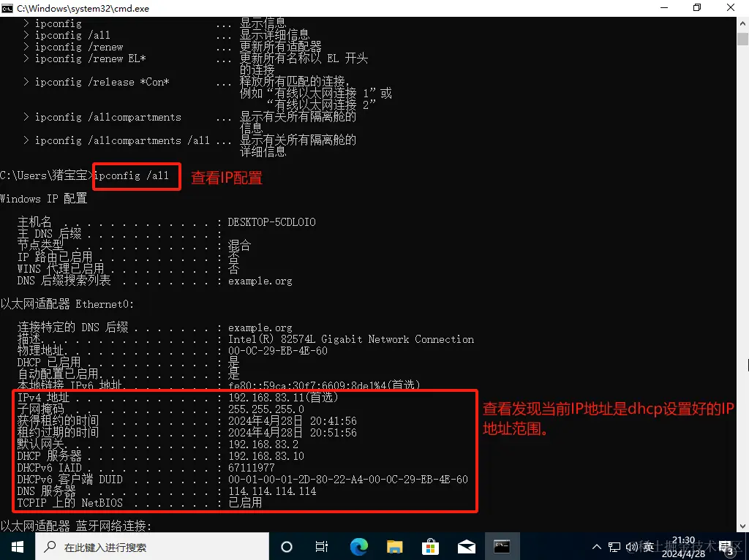Open the Mail app on taskbar
This screenshot has width=749, height=560.
tap(466, 547)
